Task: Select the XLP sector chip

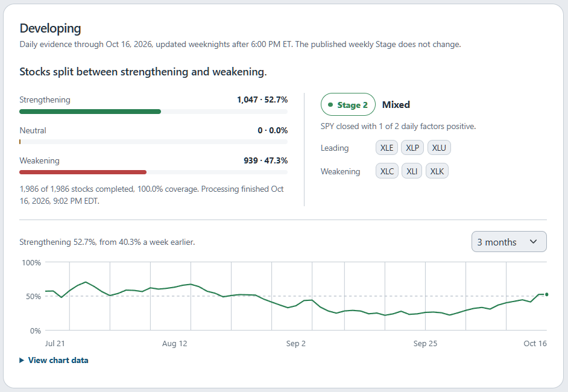Action: [x=412, y=148]
